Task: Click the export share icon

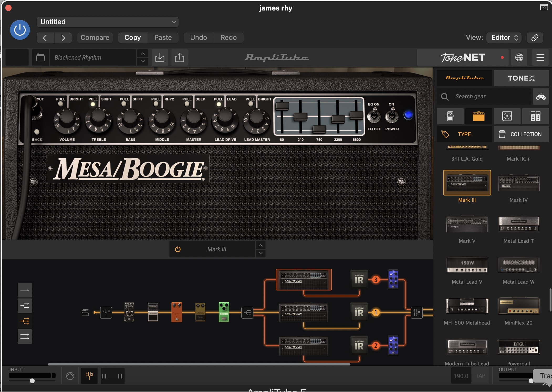Action: pyautogui.click(x=180, y=57)
